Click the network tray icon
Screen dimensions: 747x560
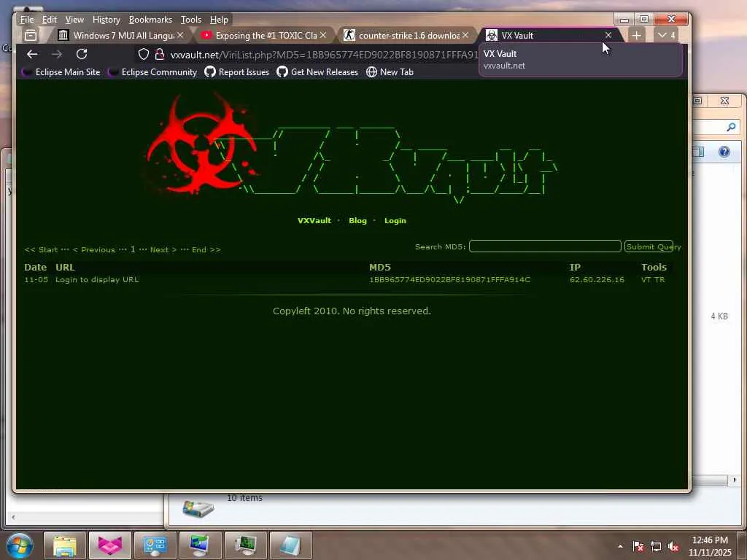656,547
